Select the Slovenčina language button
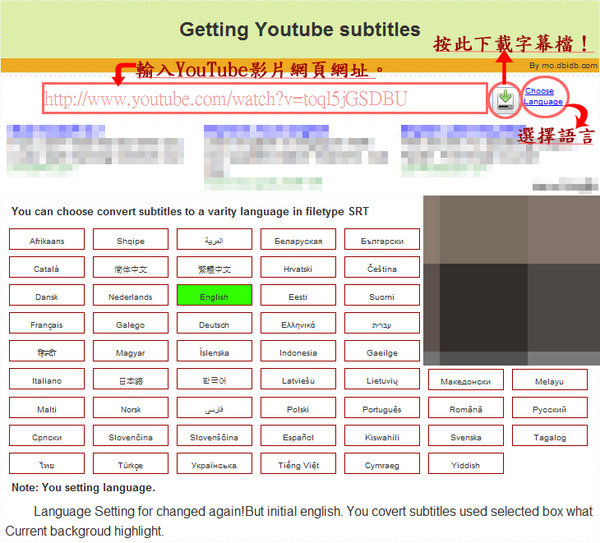The width and height of the screenshot is (600, 543). click(x=130, y=436)
